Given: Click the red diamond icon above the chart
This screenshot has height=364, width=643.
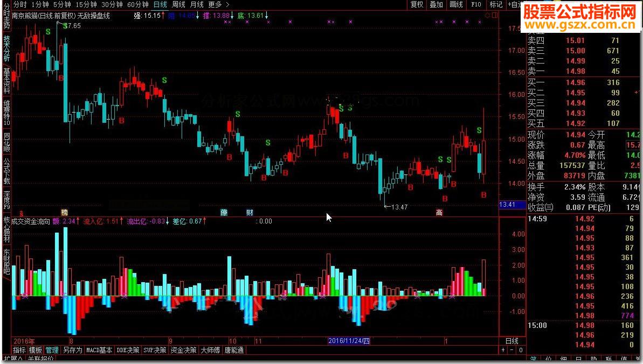Looking at the screenshot, I should (x=488, y=15).
